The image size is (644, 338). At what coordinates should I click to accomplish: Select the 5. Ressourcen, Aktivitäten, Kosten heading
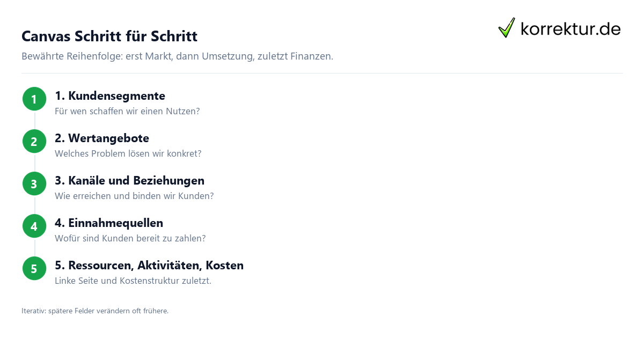click(149, 266)
